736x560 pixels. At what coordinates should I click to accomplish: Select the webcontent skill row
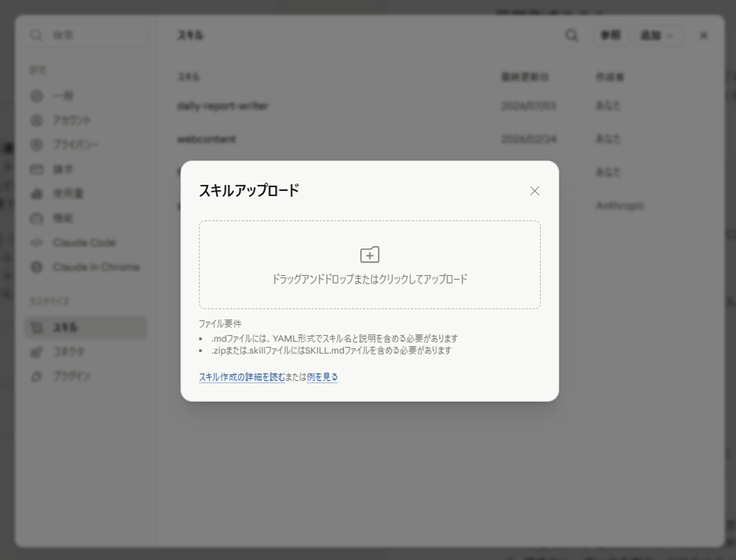(437, 139)
